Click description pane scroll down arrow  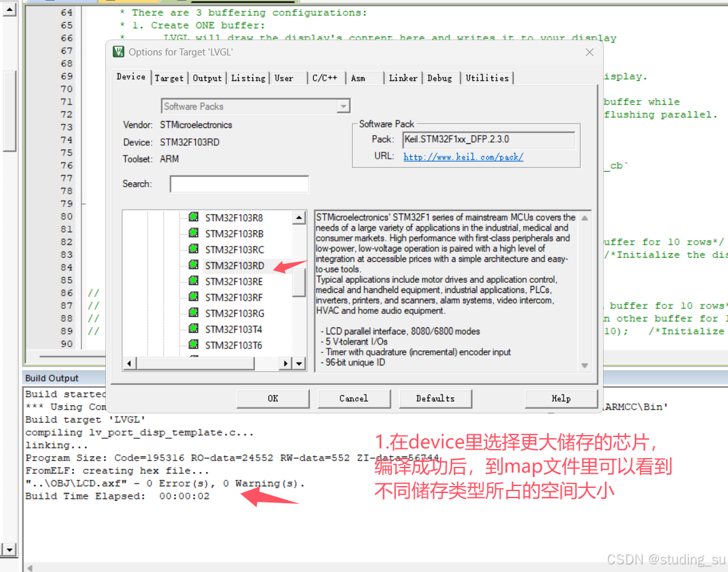click(x=585, y=365)
